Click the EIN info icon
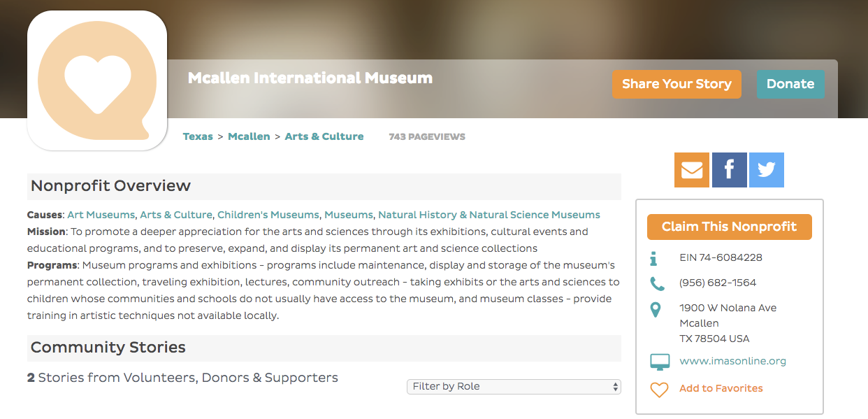 [x=654, y=258]
